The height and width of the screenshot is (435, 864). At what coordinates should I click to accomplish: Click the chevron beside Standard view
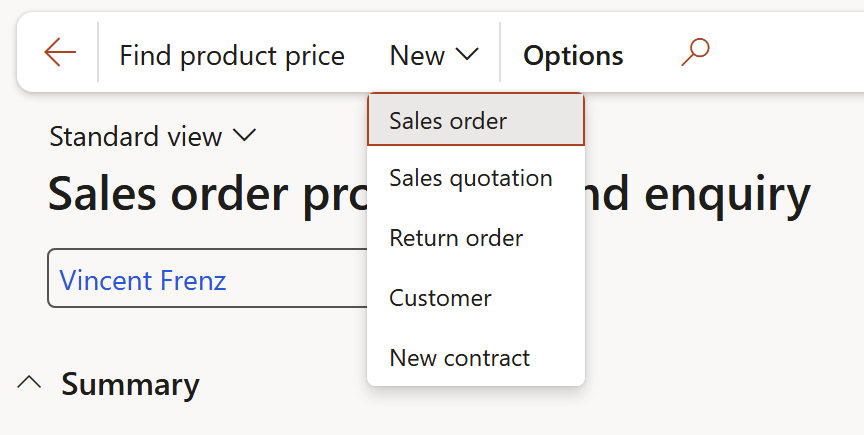click(244, 136)
